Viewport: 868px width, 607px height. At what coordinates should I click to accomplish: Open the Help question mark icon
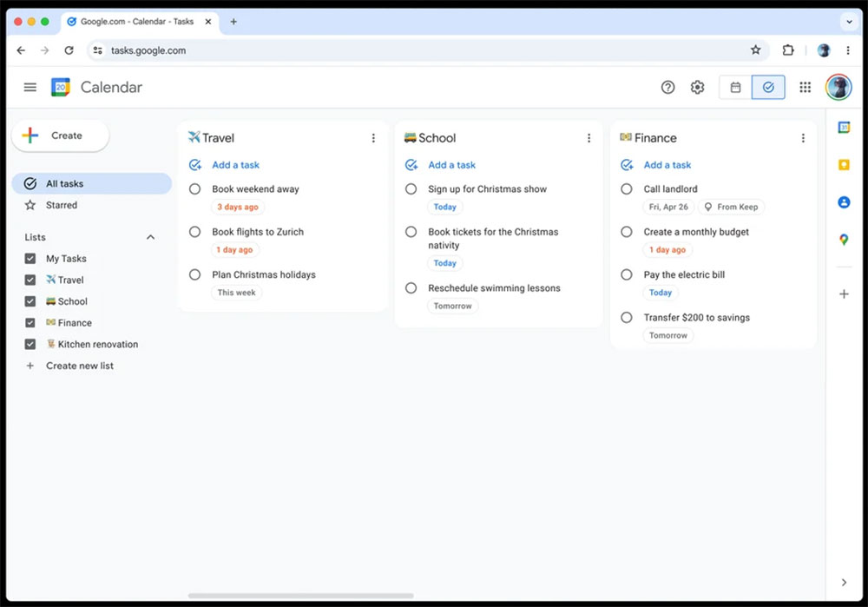[x=667, y=87]
